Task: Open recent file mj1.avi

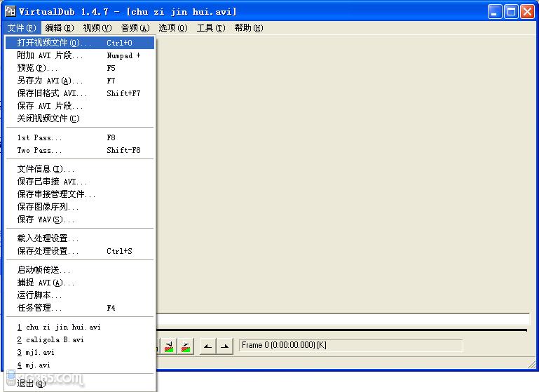Action: click(80, 353)
